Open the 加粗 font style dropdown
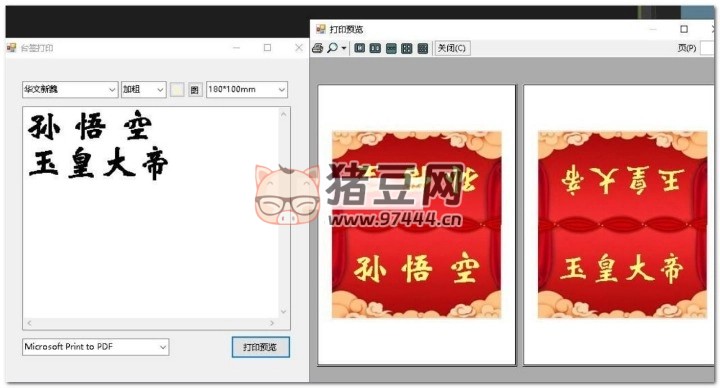This screenshot has height=388, width=720. [x=143, y=89]
